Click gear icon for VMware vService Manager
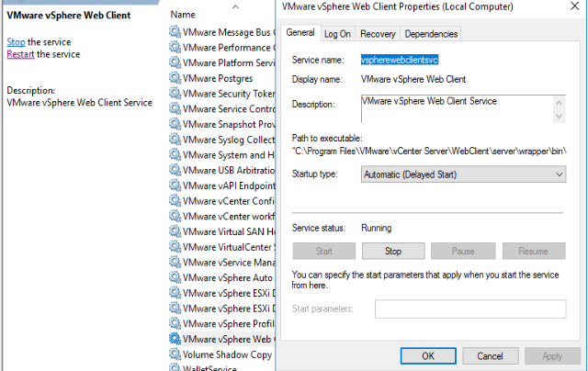The image size is (588, 371). click(x=175, y=263)
